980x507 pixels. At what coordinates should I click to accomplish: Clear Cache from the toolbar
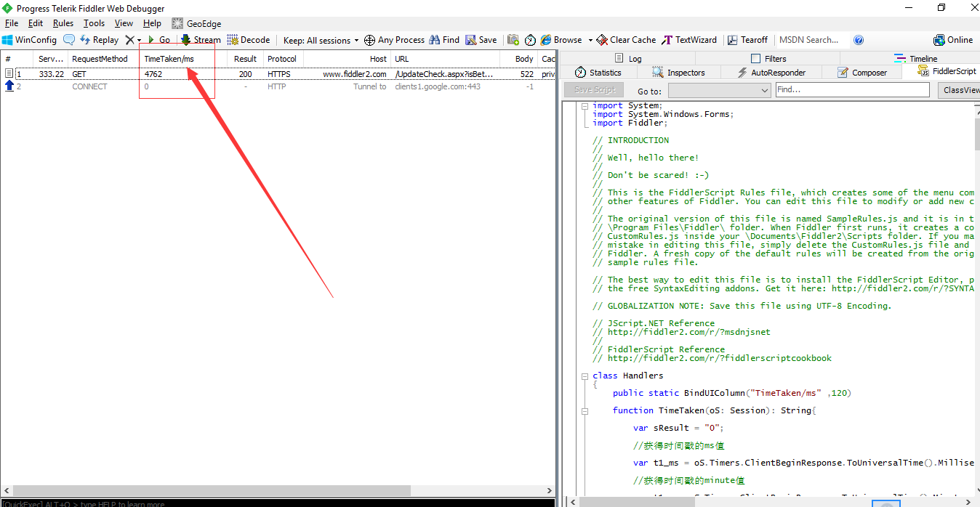coord(627,40)
